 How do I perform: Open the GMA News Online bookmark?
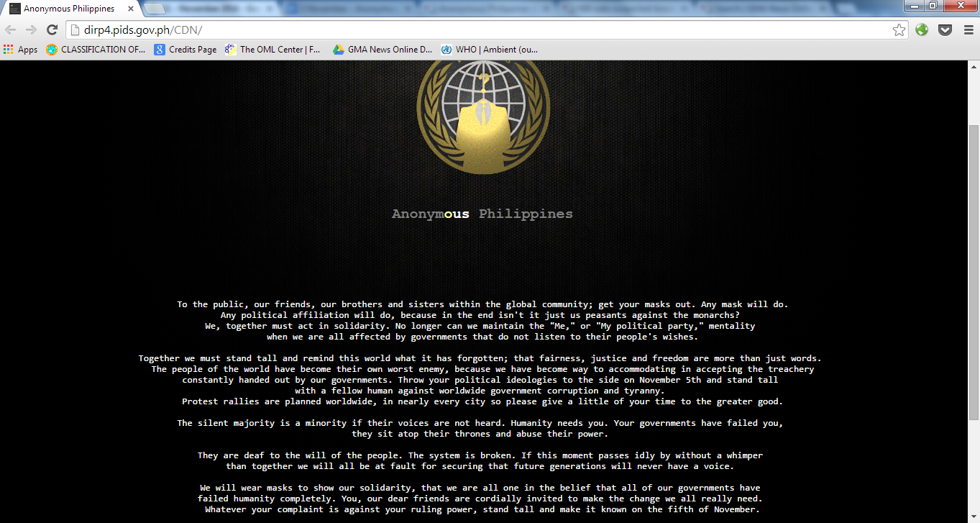coord(383,50)
